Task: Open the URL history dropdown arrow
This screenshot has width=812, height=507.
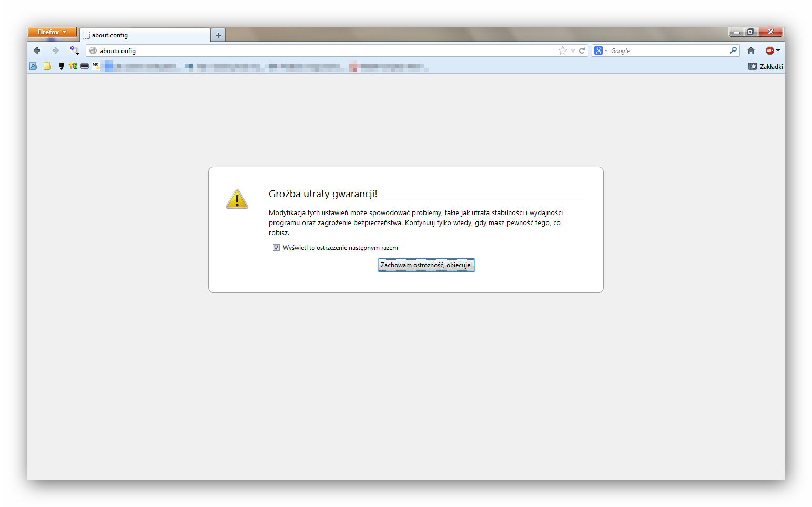Action: click(x=573, y=50)
